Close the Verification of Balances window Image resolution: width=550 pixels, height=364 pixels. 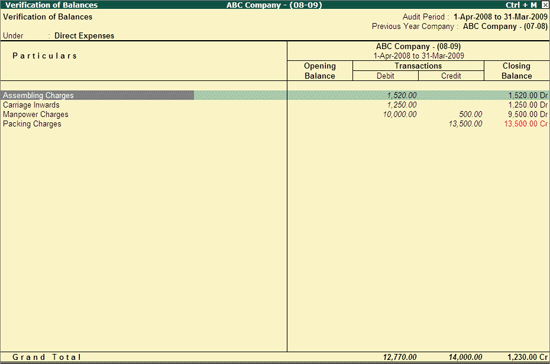point(545,5)
